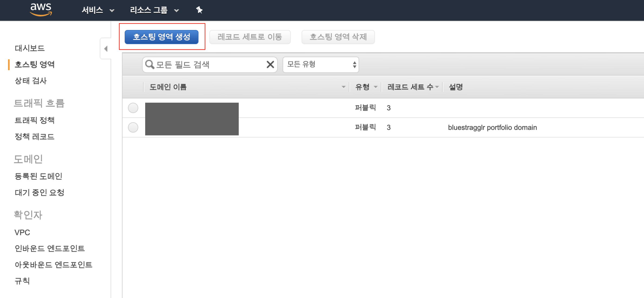Click the pin icon in the top navigation bar
Image resolution: width=644 pixels, height=298 pixels.
click(x=199, y=10)
